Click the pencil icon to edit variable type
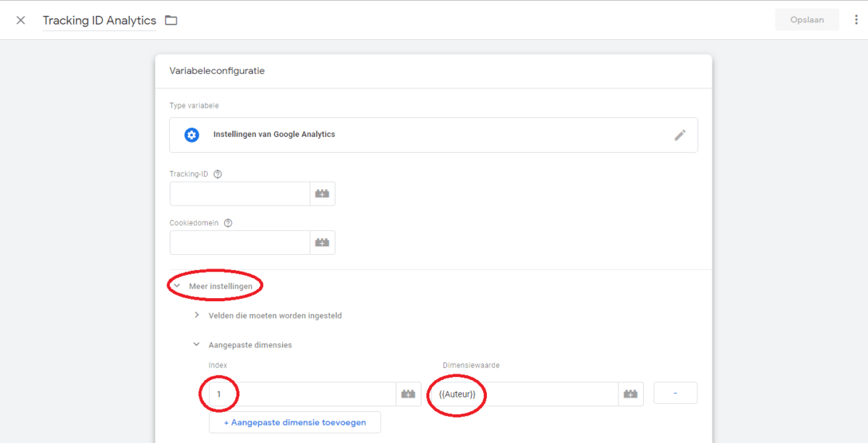The height and width of the screenshot is (443, 868). coord(680,135)
